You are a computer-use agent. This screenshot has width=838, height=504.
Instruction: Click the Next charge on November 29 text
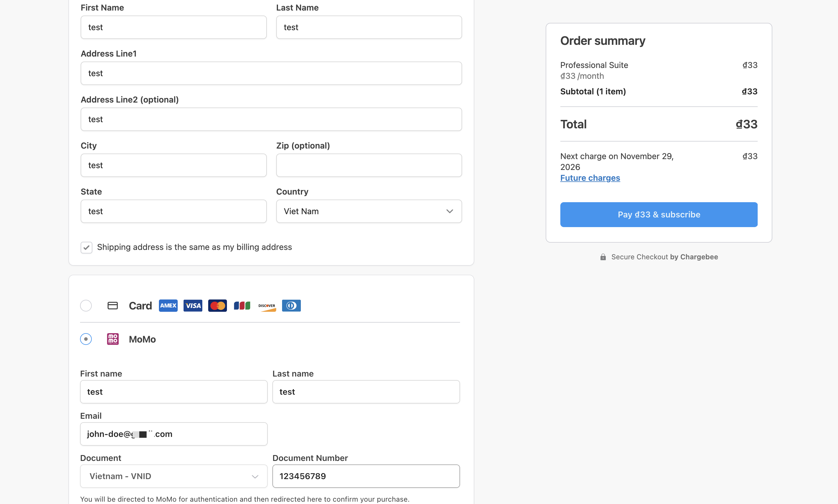click(617, 162)
